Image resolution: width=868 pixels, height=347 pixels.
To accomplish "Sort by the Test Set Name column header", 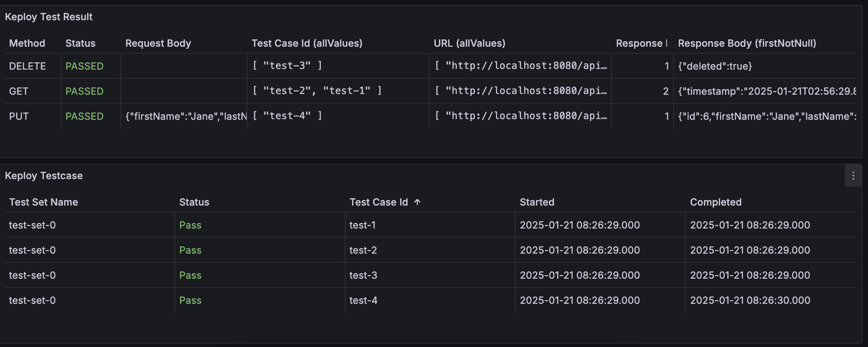I will (x=44, y=202).
